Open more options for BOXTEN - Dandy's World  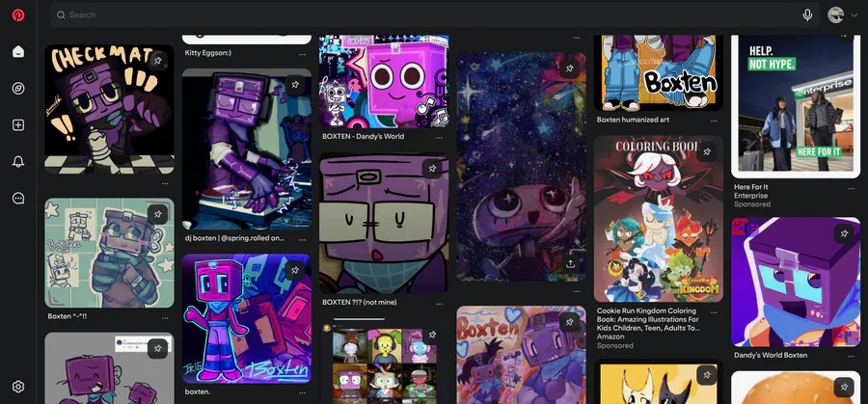click(x=440, y=138)
